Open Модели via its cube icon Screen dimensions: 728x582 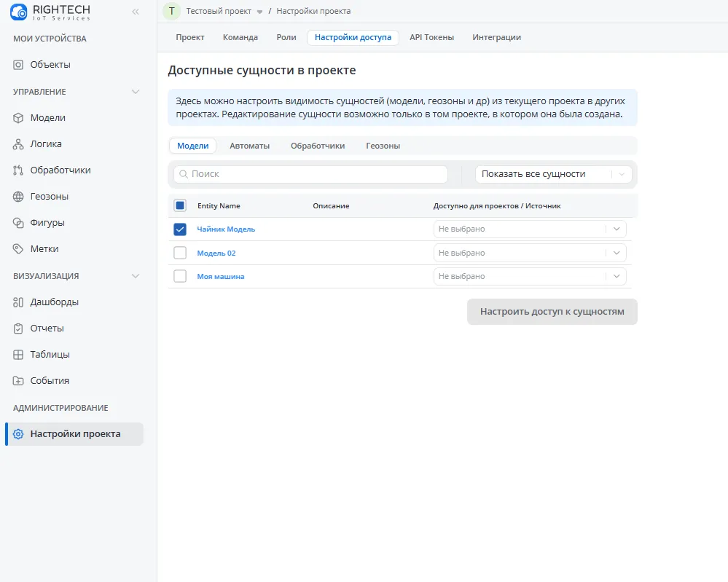pos(19,118)
